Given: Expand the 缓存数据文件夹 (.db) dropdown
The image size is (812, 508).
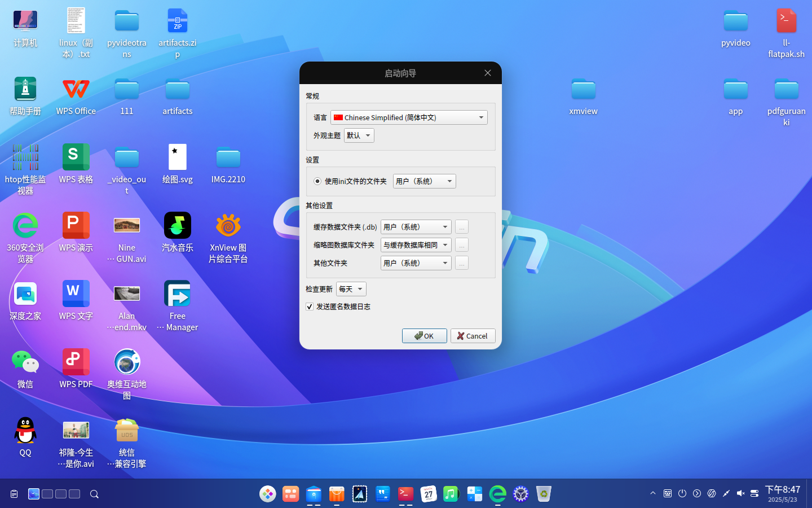Looking at the screenshot, I should coord(416,227).
